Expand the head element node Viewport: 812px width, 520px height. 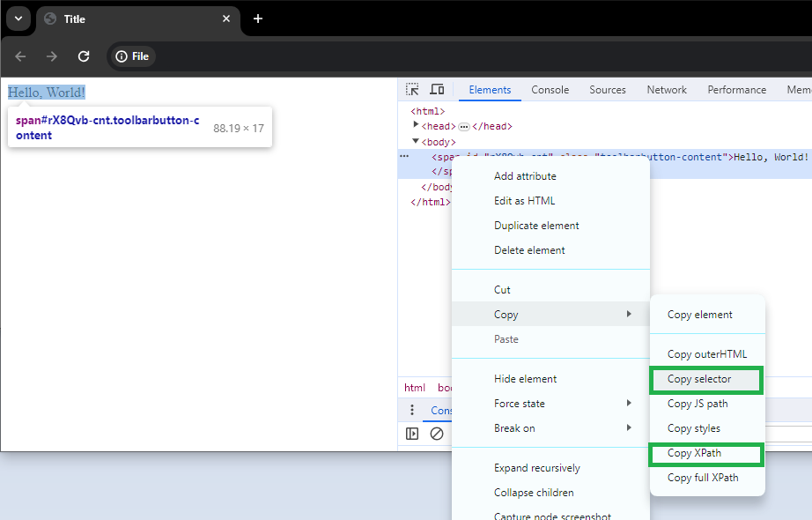417,126
